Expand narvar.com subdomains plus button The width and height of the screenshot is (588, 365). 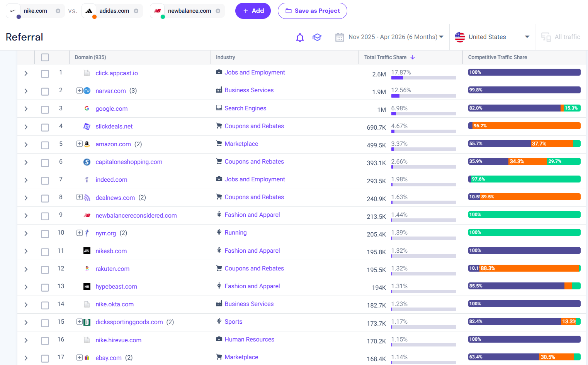(79, 90)
